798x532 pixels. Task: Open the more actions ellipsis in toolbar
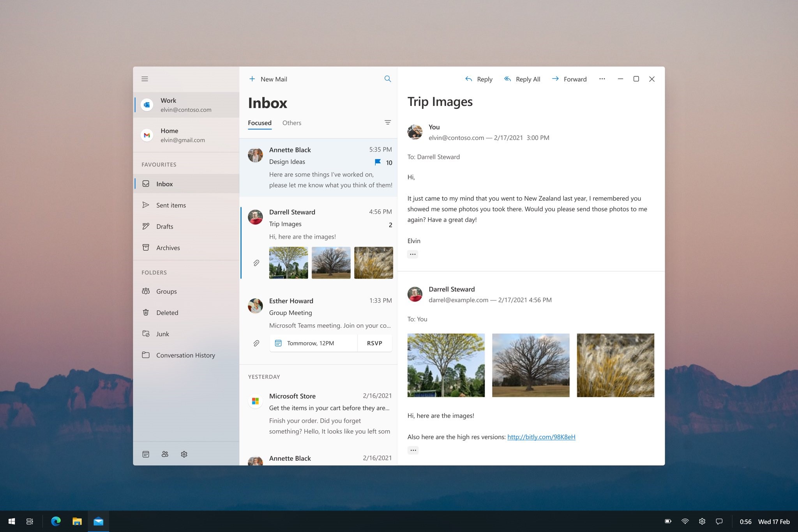pos(602,79)
